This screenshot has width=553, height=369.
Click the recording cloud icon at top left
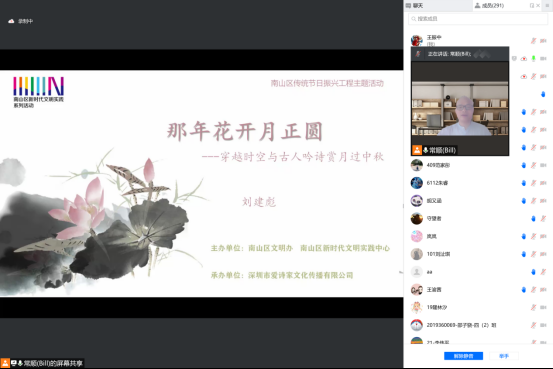(11, 21)
